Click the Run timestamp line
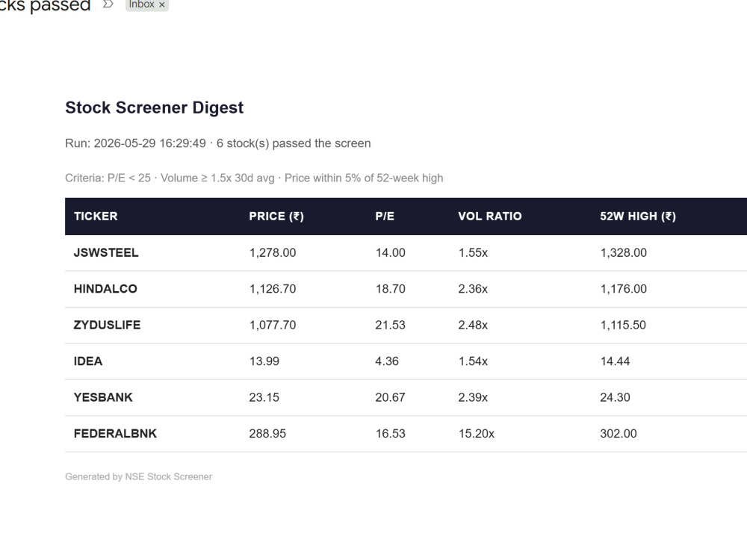The height and width of the screenshot is (560, 747). pos(217,143)
